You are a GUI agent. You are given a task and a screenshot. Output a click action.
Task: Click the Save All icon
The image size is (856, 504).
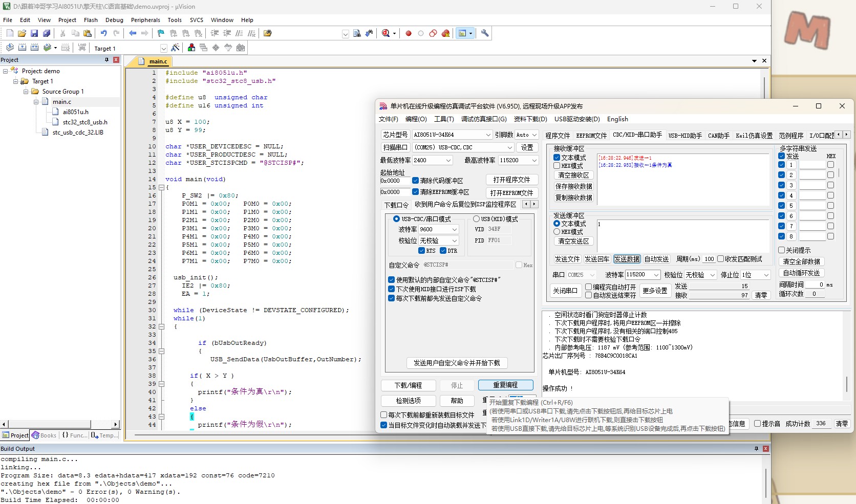47,33
